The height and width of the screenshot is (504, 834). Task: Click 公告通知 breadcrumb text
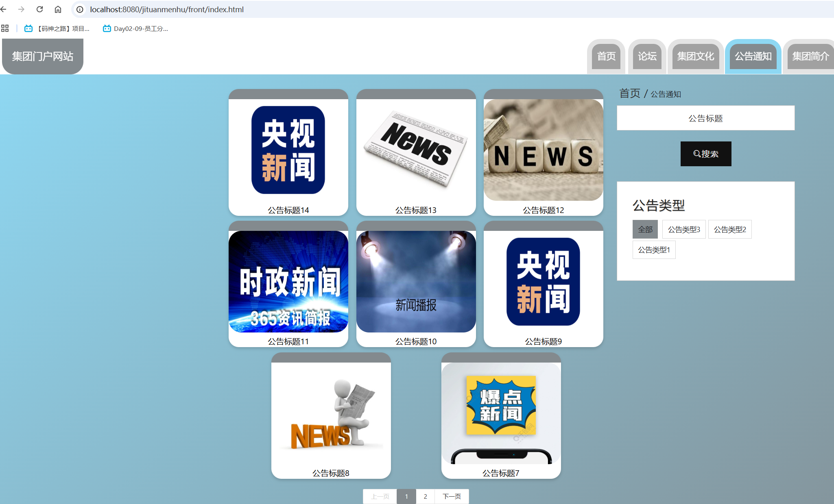click(666, 94)
